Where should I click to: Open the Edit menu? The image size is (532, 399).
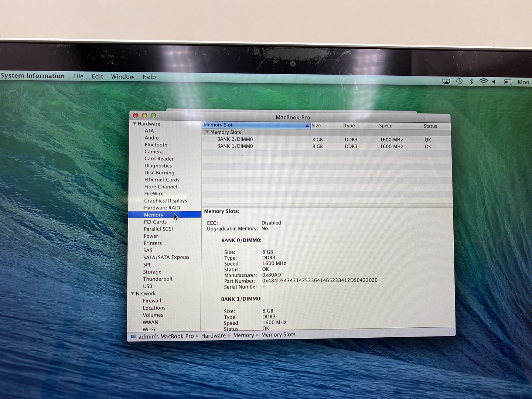point(98,76)
